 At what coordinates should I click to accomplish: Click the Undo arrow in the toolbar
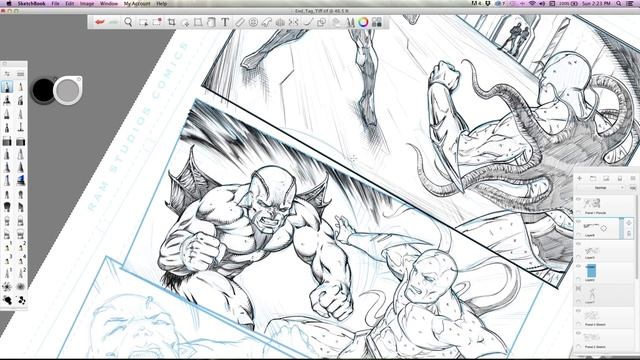coord(99,22)
